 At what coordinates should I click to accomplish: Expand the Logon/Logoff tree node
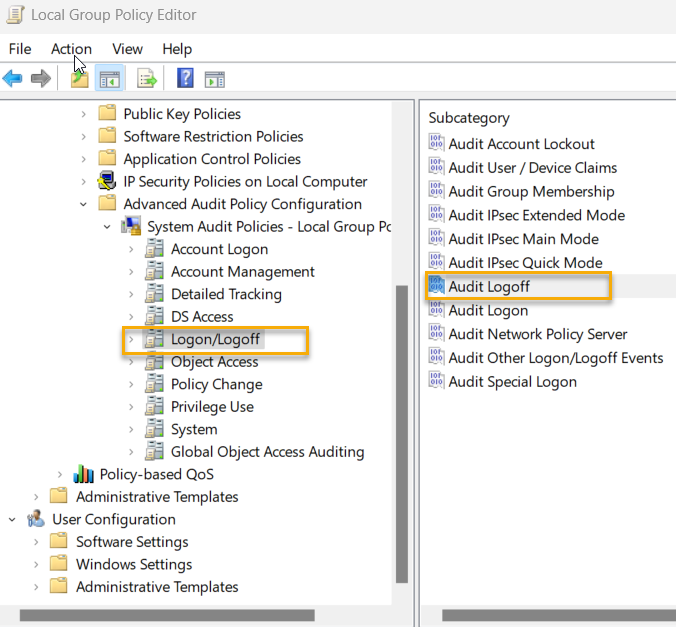tap(131, 340)
